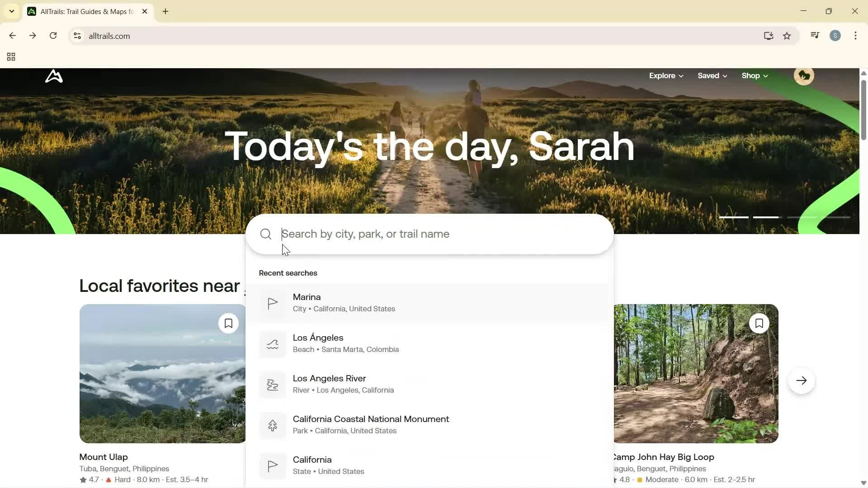Toggle the bookmark on the Camp John Hay card
868x488 pixels.
(x=759, y=323)
